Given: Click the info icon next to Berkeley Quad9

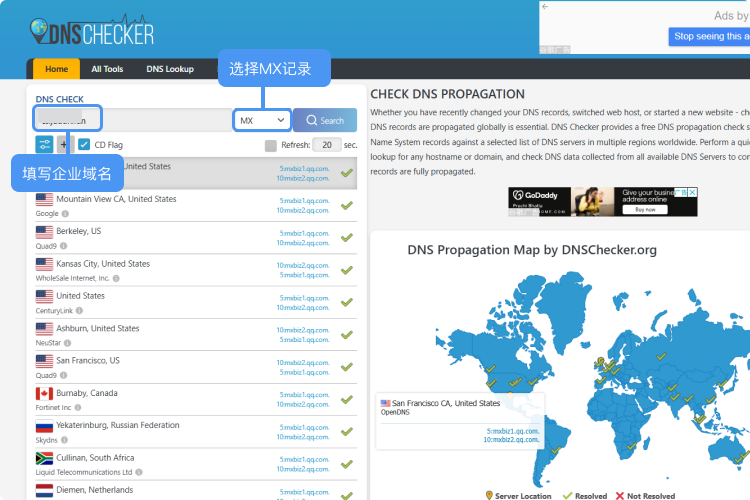Looking at the screenshot, I should 64,246.
